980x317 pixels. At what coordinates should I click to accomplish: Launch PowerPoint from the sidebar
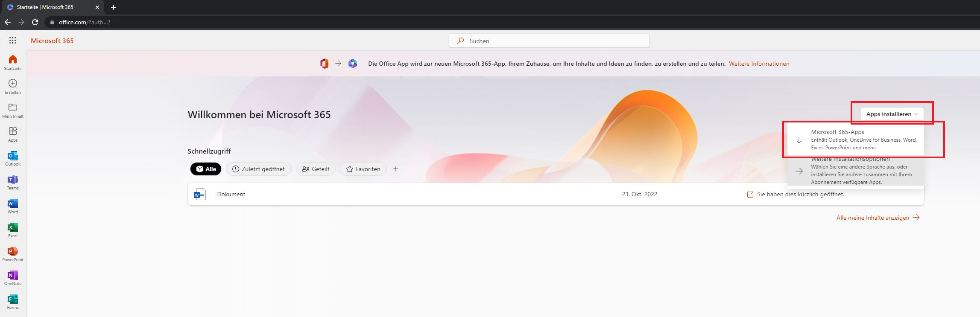13,253
